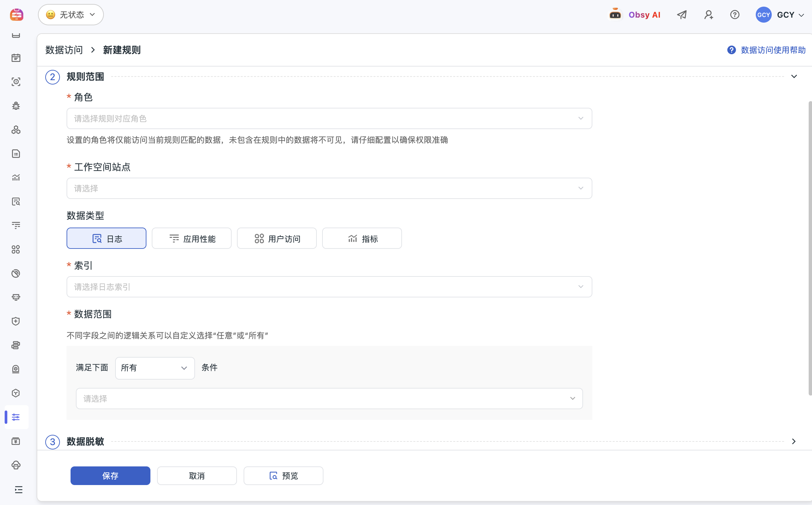Click the 数据脱敏 step 3 heading
Viewport: 812px width, 505px height.
[x=86, y=441]
